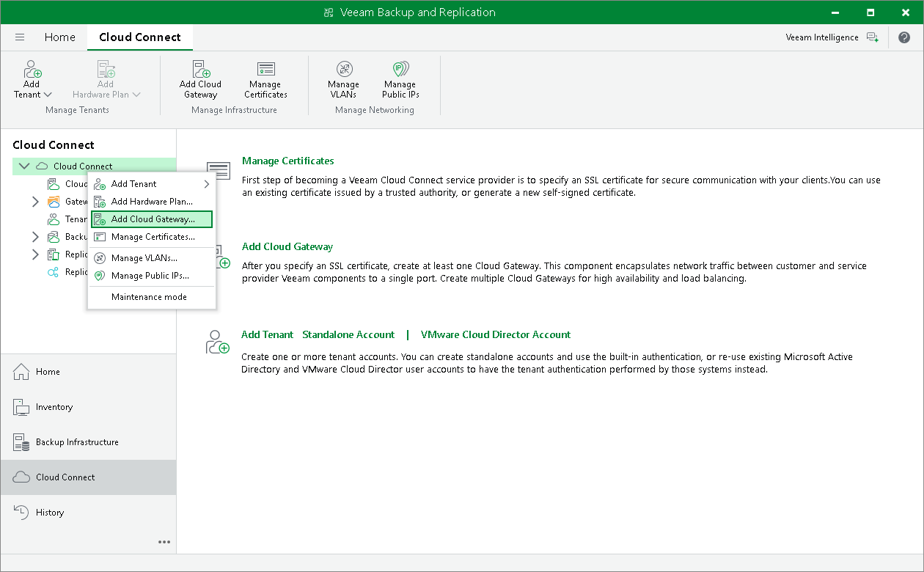Open Backup Infrastructure view

pos(88,442)
